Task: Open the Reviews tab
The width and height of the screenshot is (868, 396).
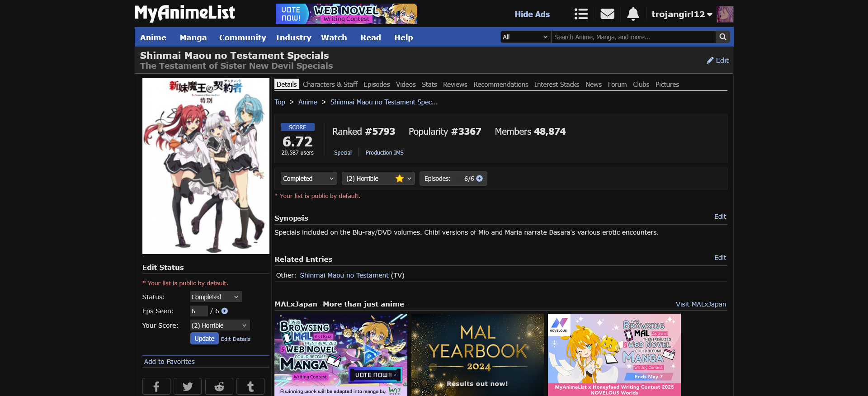Action: coord(455,85)
